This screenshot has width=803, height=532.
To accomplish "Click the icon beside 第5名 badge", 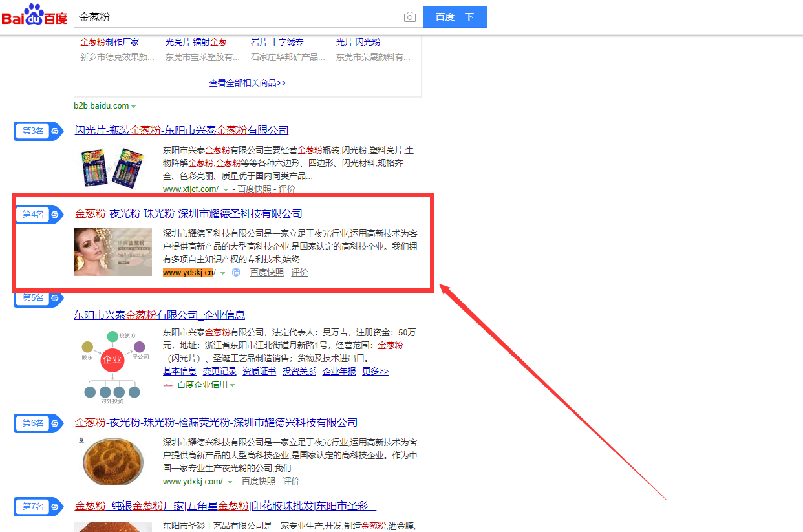I will pos(56,297).
